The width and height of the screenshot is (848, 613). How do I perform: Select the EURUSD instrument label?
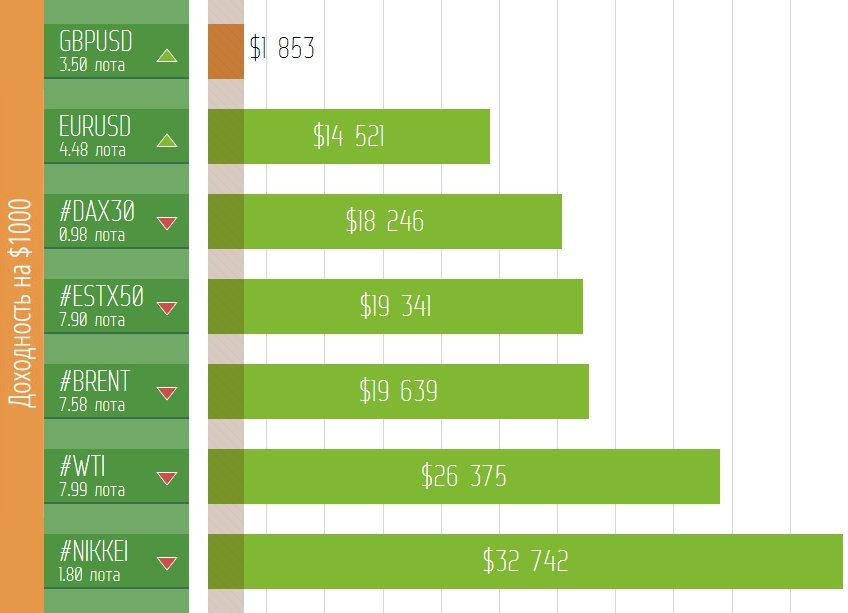[96, 126]
